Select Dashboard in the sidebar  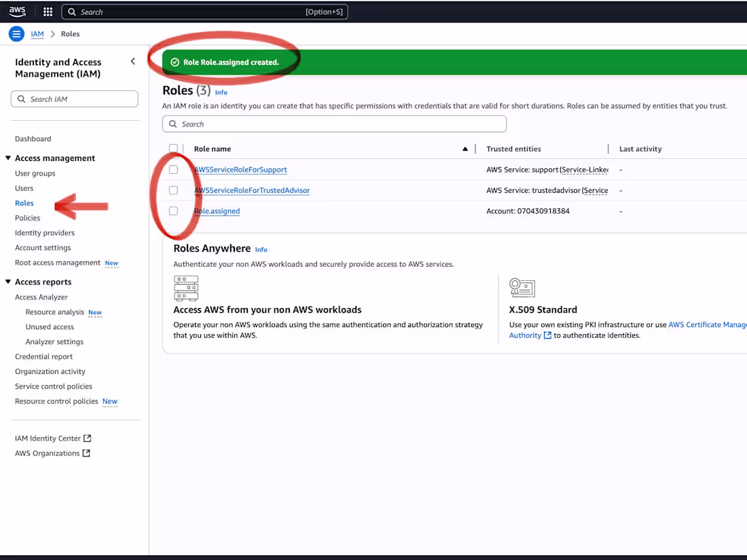33,138
